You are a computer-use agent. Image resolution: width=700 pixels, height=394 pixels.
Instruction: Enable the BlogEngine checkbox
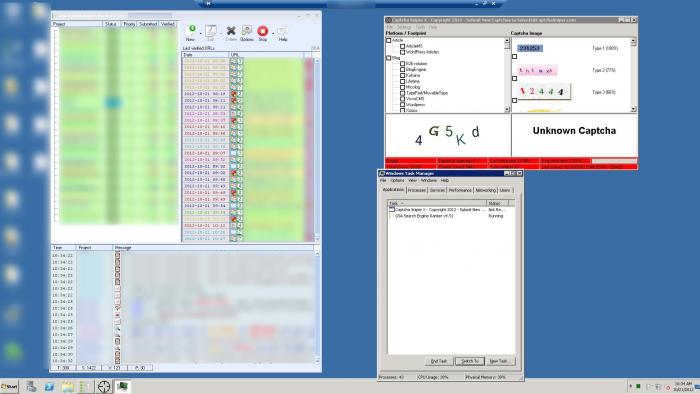pos(402,70)
